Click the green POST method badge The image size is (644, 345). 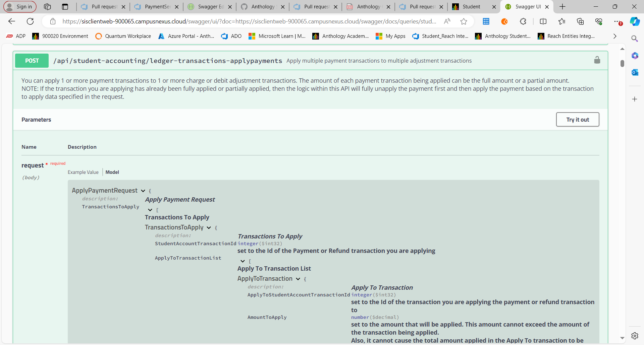(32, 61)
